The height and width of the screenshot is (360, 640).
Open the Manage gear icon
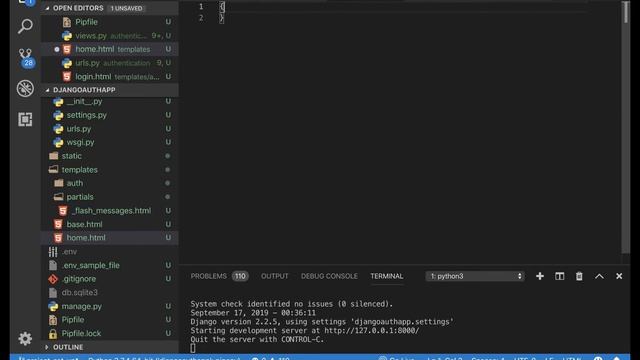25,338
